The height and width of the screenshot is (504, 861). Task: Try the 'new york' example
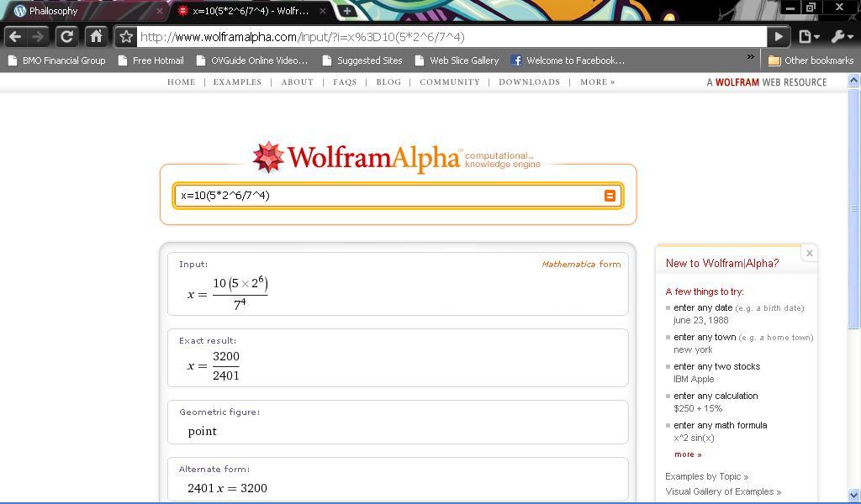point(693,350)
